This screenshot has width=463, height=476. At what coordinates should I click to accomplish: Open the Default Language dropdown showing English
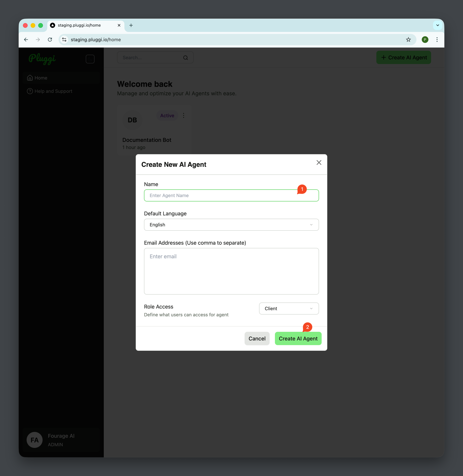(x=231, y=225)
